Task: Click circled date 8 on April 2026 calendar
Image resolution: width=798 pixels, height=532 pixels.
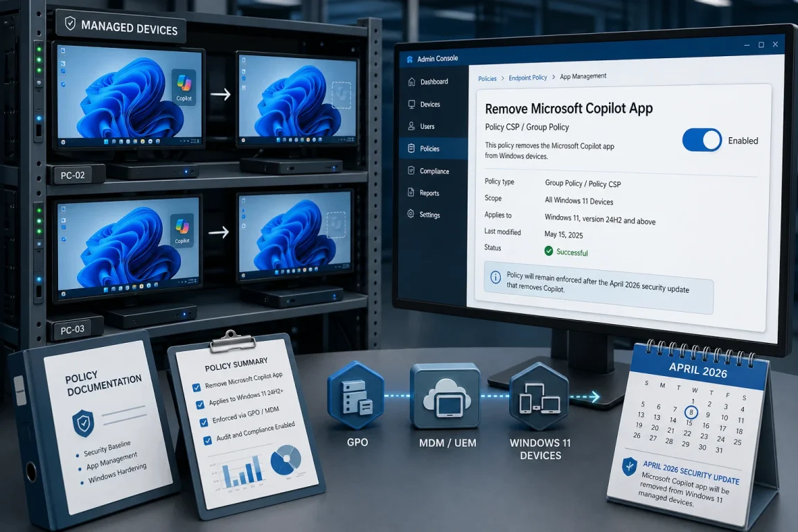Action: click(x=691, y=412)
